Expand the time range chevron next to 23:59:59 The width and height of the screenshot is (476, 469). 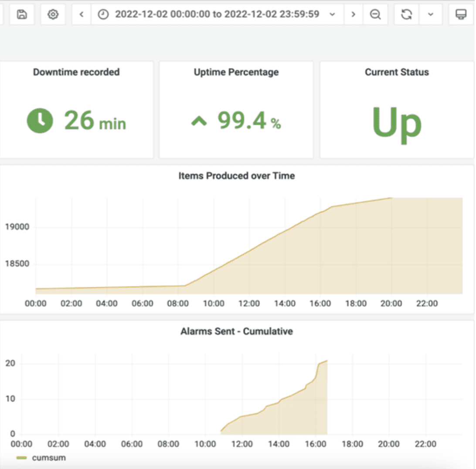[x=333, y=14]
